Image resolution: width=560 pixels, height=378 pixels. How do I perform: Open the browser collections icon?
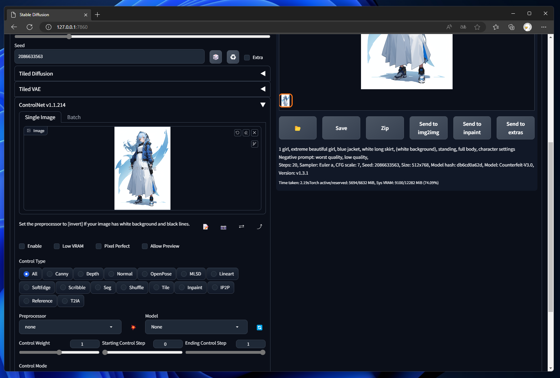click(x=511, y=27)
